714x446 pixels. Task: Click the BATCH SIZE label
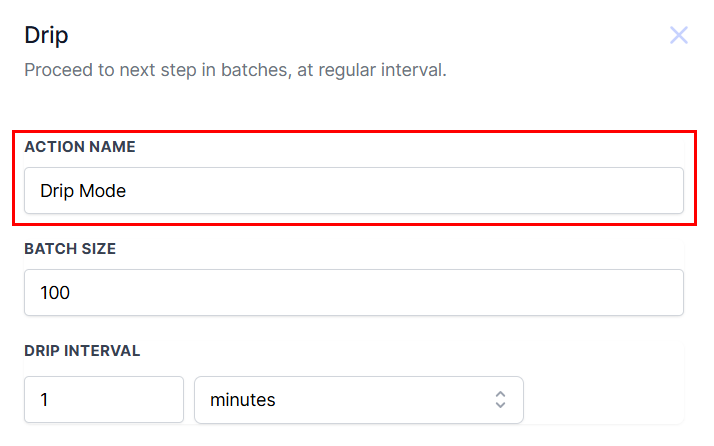(70, 249)
